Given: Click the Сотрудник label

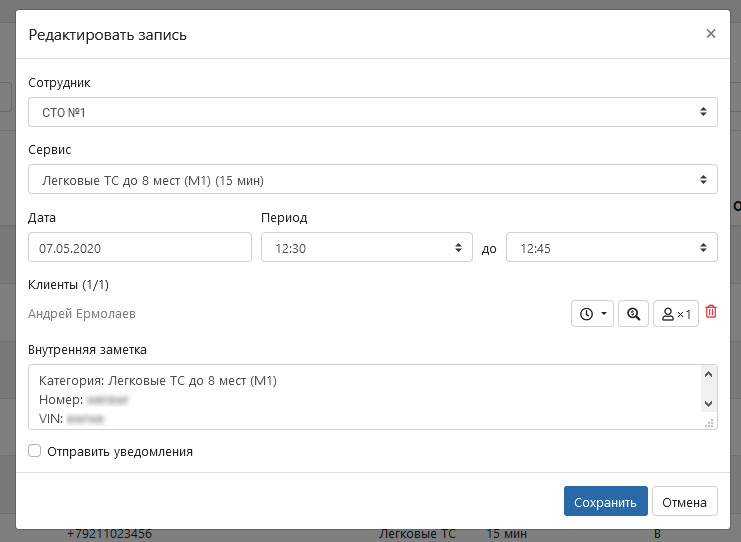Looking at the screenshot, I should click(60, 83).
